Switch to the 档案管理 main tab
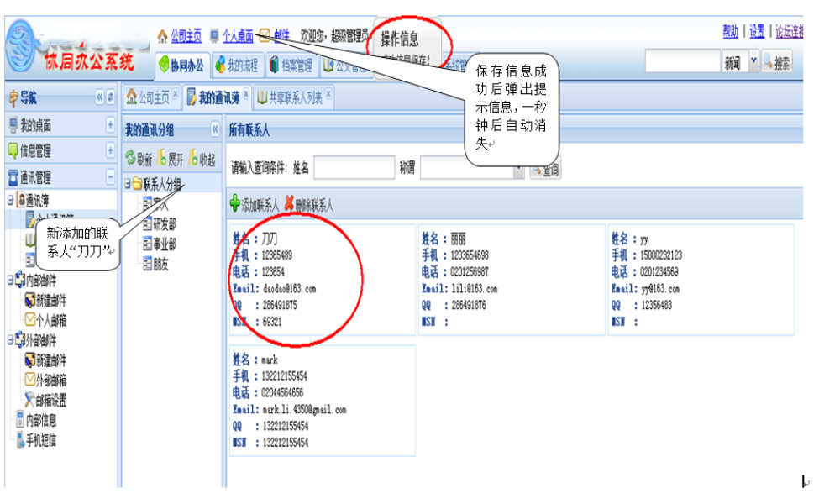Image resolution: width=840 pixels, height=504 pixels. coord(291,66)
